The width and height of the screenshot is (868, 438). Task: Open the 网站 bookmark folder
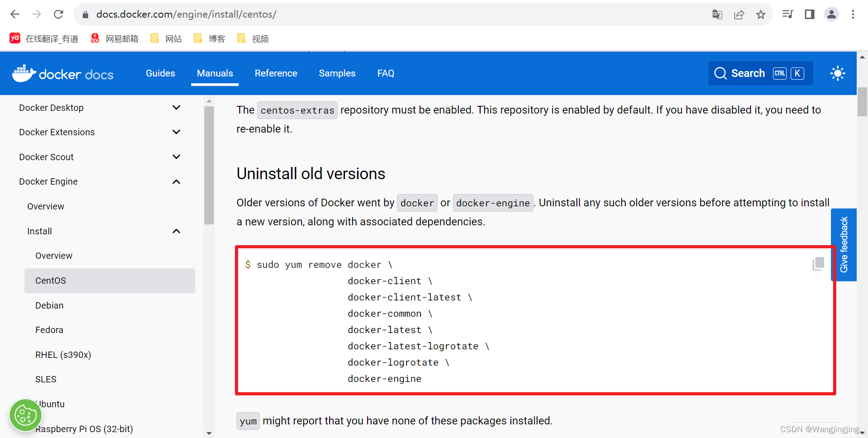[x=166, y=38]
